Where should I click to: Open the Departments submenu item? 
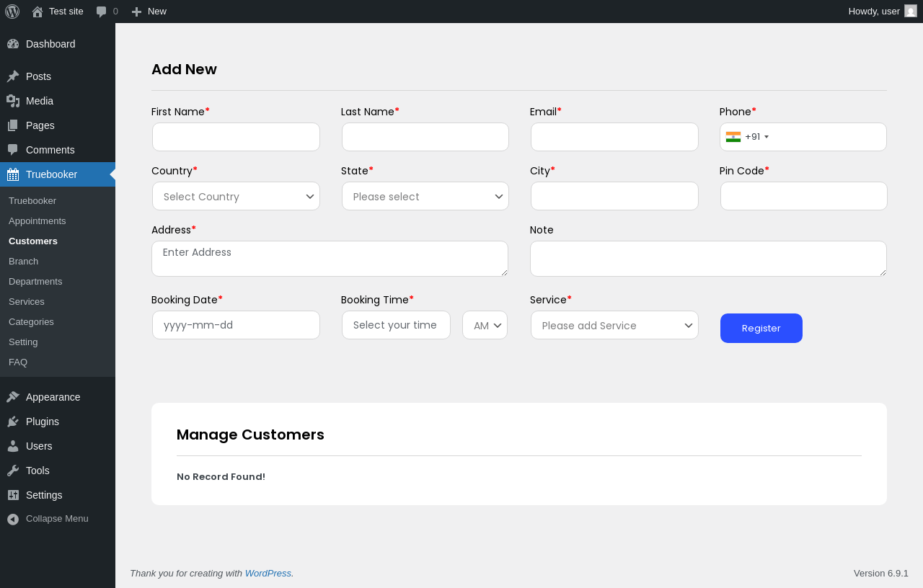[35, 281]
